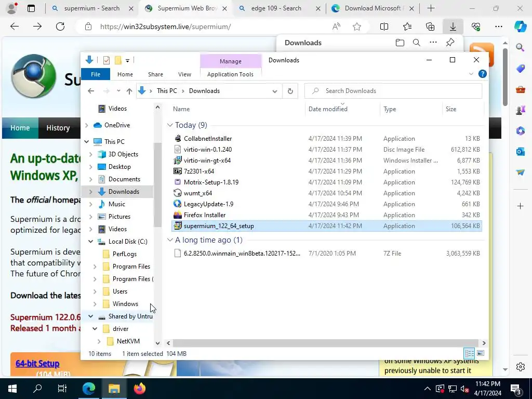Open Task View on taskbar

coord(62,388)
